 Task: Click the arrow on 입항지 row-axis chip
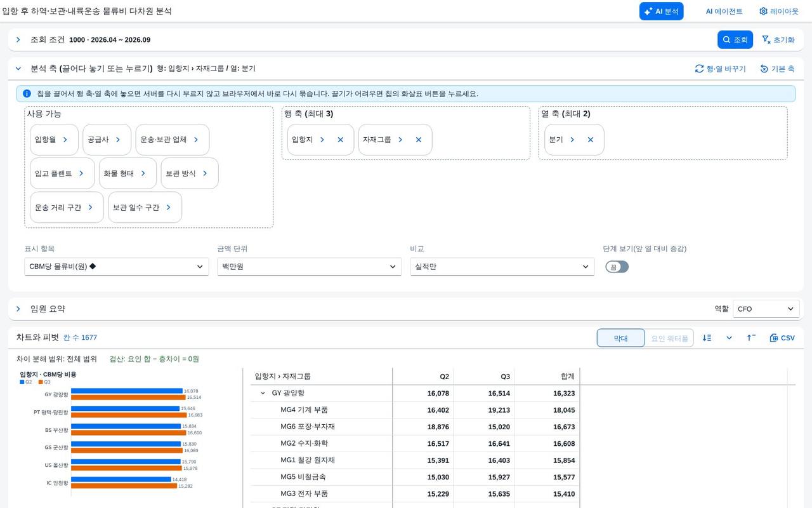click(322, 140)
